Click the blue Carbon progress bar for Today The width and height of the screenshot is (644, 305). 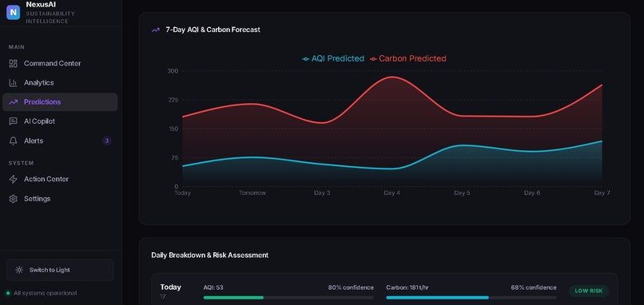click(437, 298)
